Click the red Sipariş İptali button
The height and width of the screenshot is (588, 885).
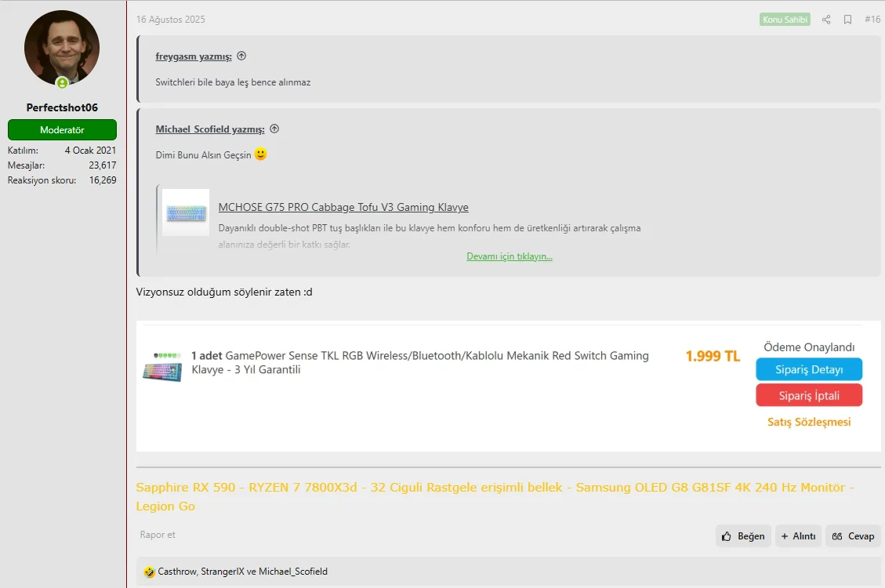click(809, 395)
